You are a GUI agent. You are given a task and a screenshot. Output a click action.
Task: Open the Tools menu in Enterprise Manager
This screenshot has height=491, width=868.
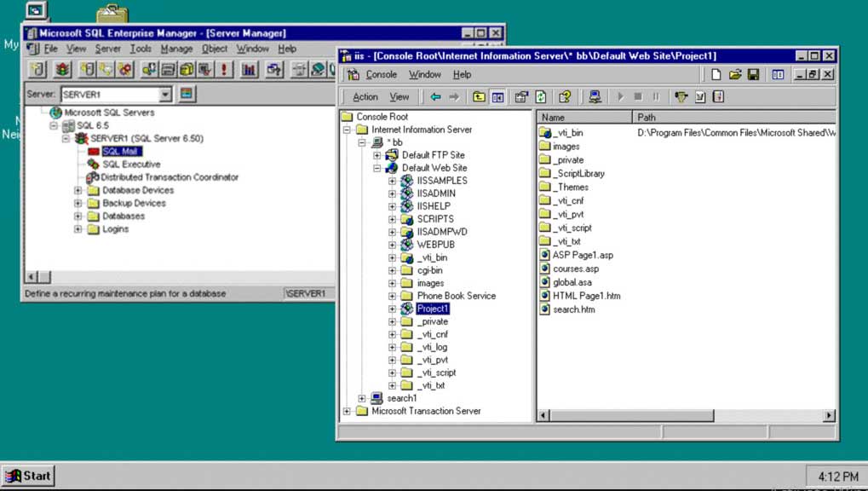pyautogui.click(x=141, y=49)
